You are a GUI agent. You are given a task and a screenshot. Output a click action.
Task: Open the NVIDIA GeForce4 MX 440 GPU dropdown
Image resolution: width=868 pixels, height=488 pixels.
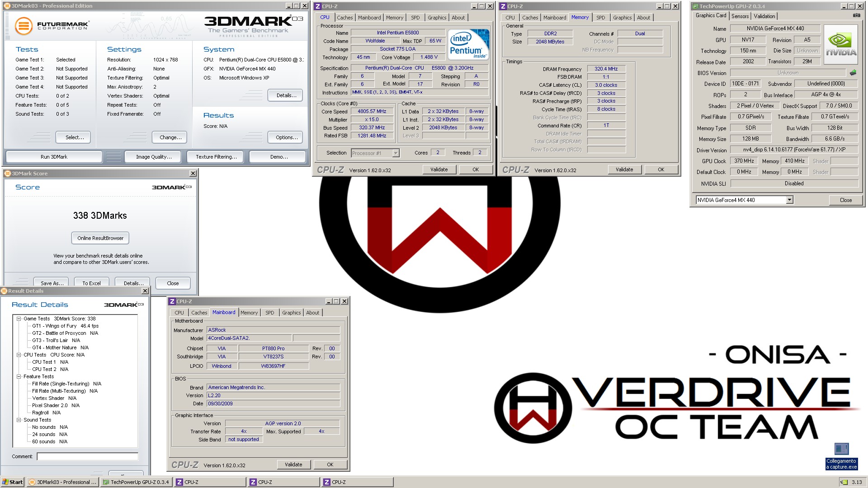[789, 200]
